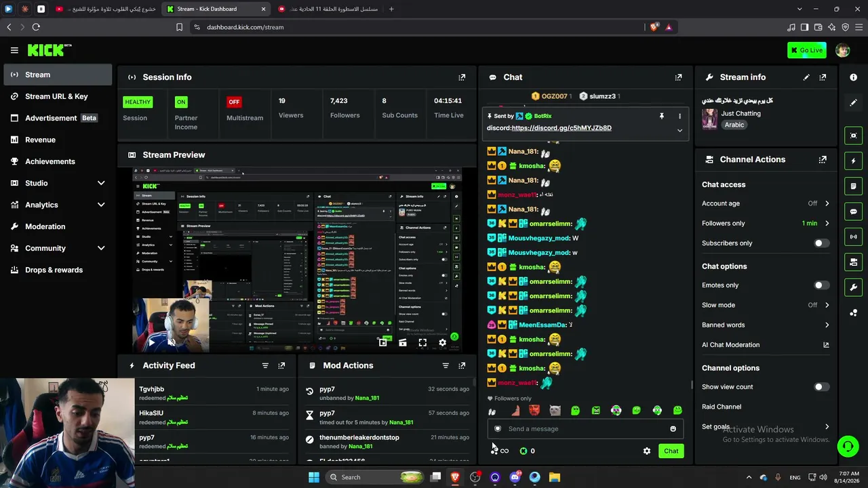Open chat settings gear icon
868x488 pixels.
647,451
